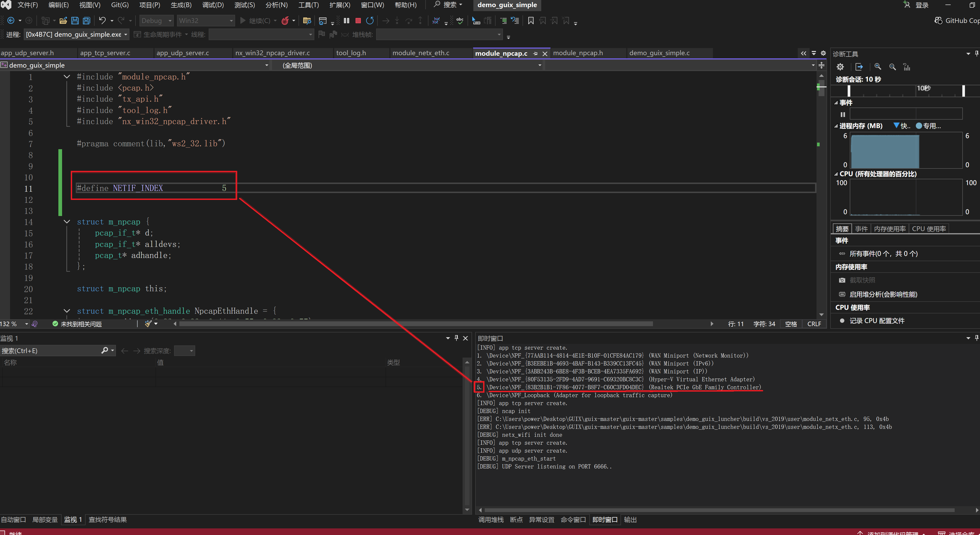Pause debugging with the Break All icon
Screen dimensions: 980x535
[x=346, y=21]
